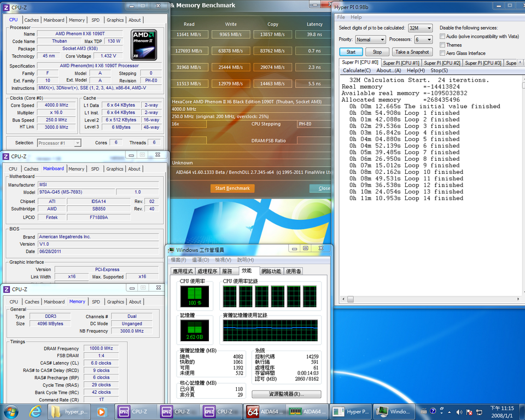
Task: Click AIDA64 Start Benchmark button
Action: pos(232,188)
